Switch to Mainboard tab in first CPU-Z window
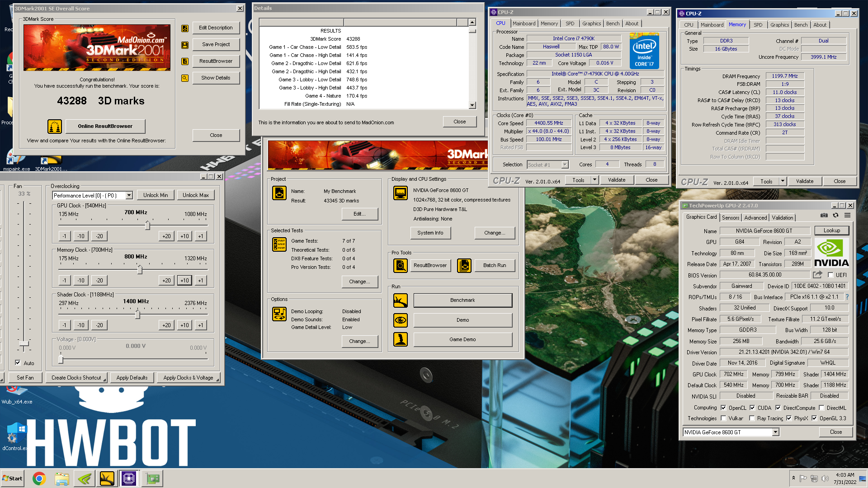The width and height of the screenshot is (868, 488). (524, 23)
